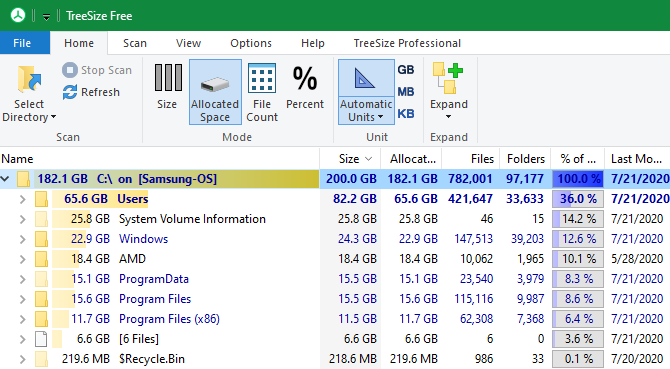Screen dimensions: 670x369
Task: Click the [6 Files] document icon
Action: [41, 339]
